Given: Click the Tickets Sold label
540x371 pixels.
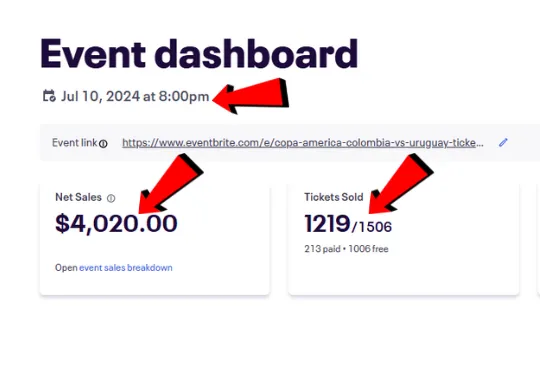Looking at the screenshot, I should 334,197.
